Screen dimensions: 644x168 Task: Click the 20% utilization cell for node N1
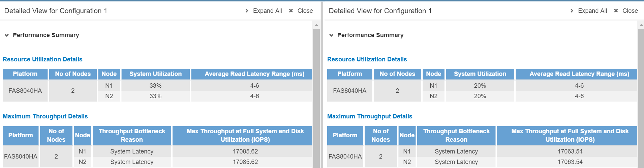(480, 86)
